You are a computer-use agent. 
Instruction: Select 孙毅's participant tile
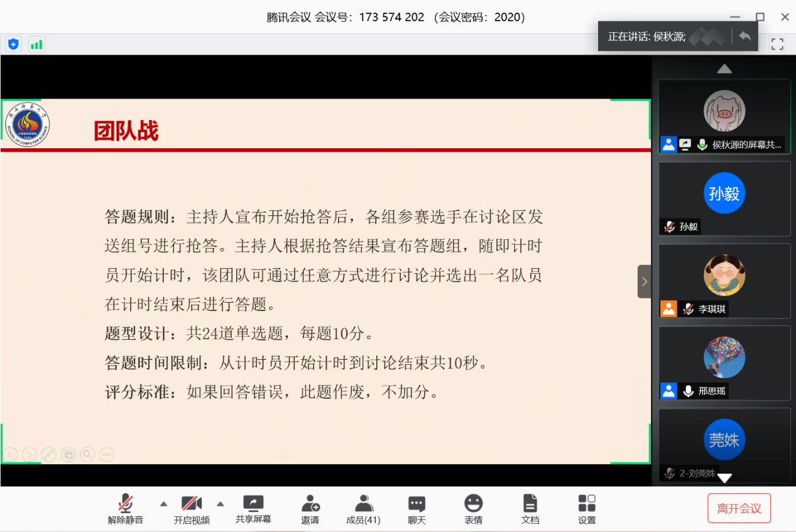tap(724, 198)
